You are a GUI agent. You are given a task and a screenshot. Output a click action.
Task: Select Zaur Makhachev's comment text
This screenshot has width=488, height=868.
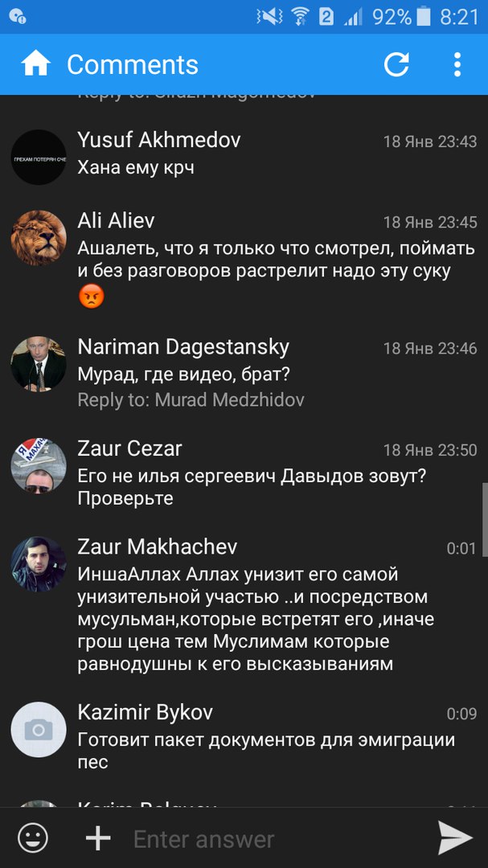pos(256,619)
